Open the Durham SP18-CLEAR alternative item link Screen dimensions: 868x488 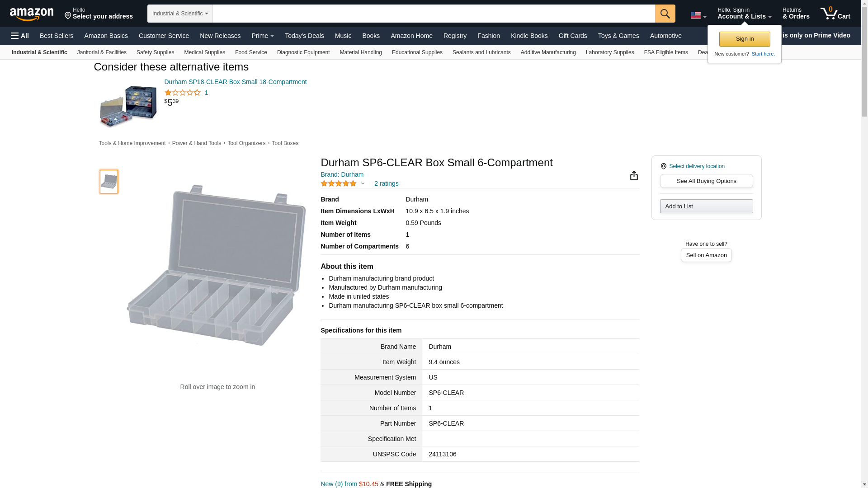coord(235,82)
